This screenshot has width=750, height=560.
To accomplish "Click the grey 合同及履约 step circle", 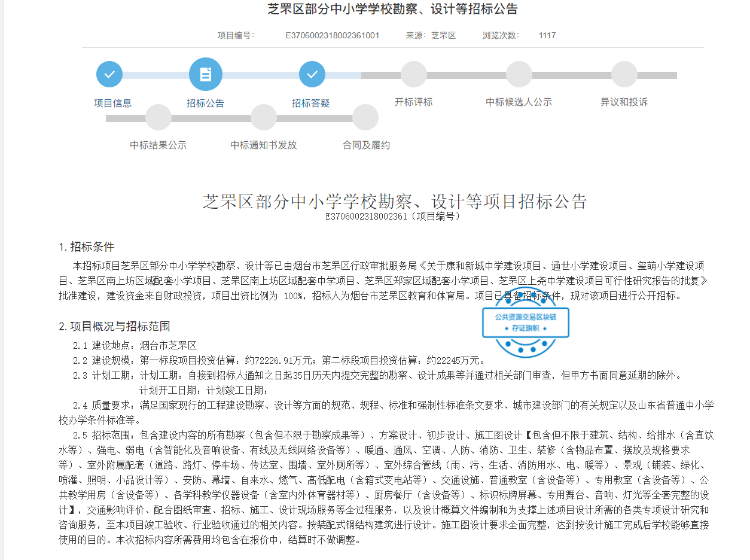I will (365, 117).
